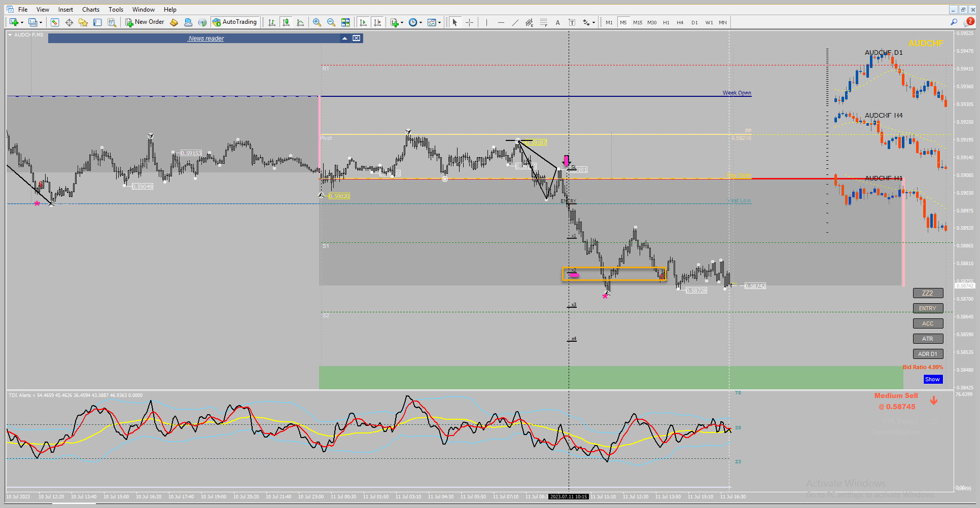Switch chart to Line Chart mode

[300, 22]
